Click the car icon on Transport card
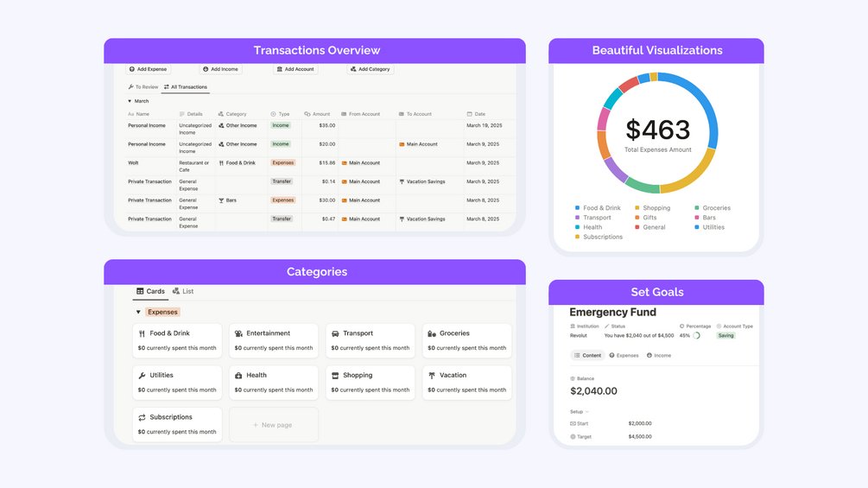Screen dimensions: 868x488 point(335,333)
